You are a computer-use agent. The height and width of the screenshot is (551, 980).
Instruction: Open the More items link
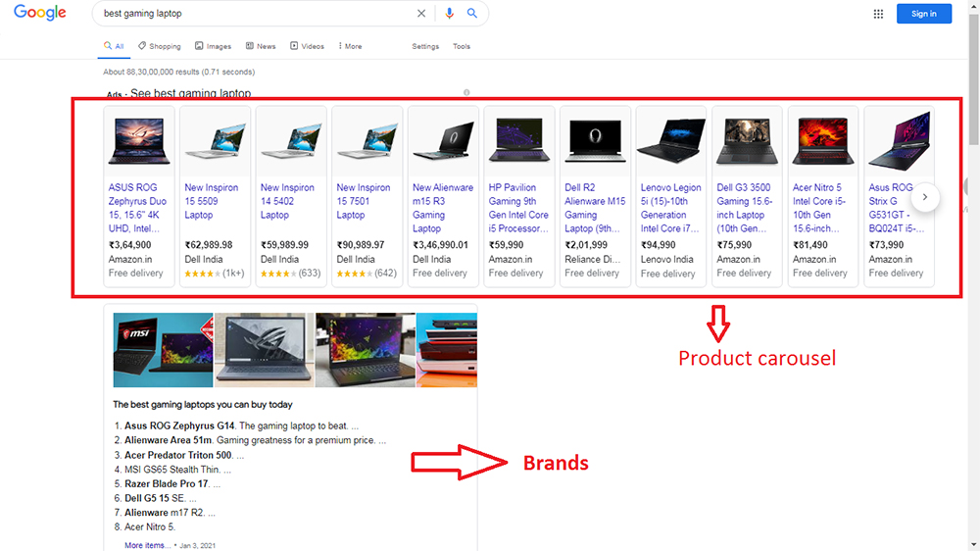(x=147, y=545)
